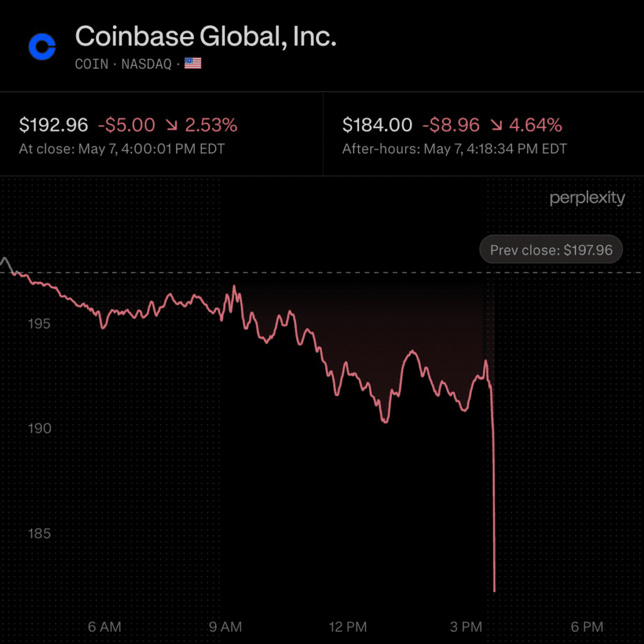The height and width of the screenshot is (644, 644).
Task: Click the COIN ticker symbol
Action: tap(92, 64)
